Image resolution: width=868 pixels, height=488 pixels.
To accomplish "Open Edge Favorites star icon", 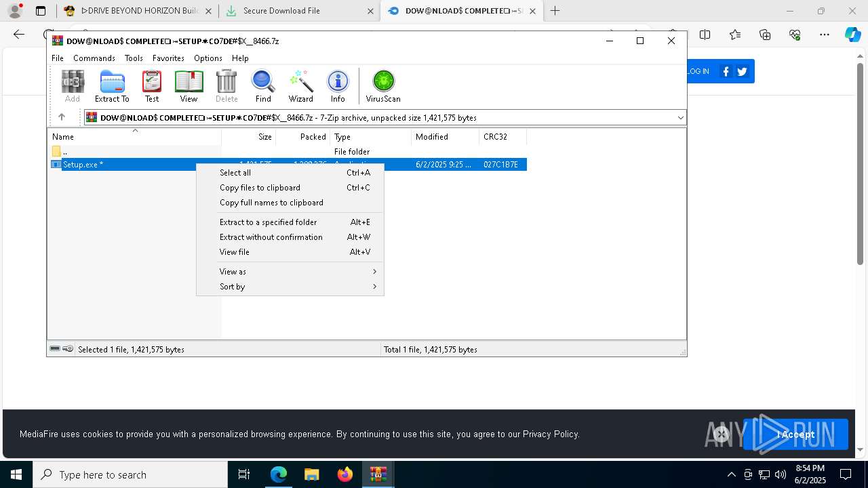I will [x=735, y=35].
